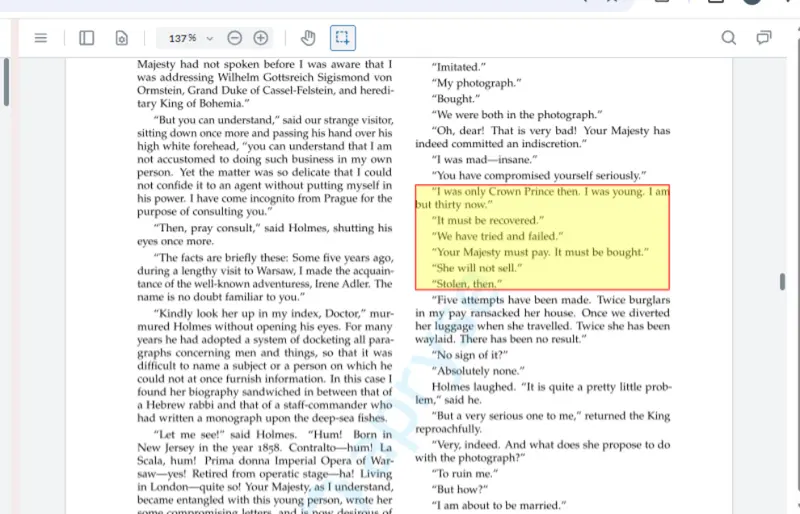Click the document vertical scrollbar thumb
The image size is (800, 514).
coord(782,282)
